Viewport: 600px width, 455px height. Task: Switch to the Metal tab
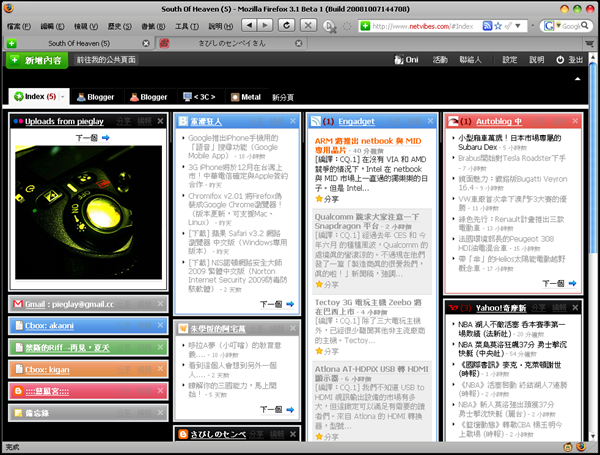tap(246, 97)
